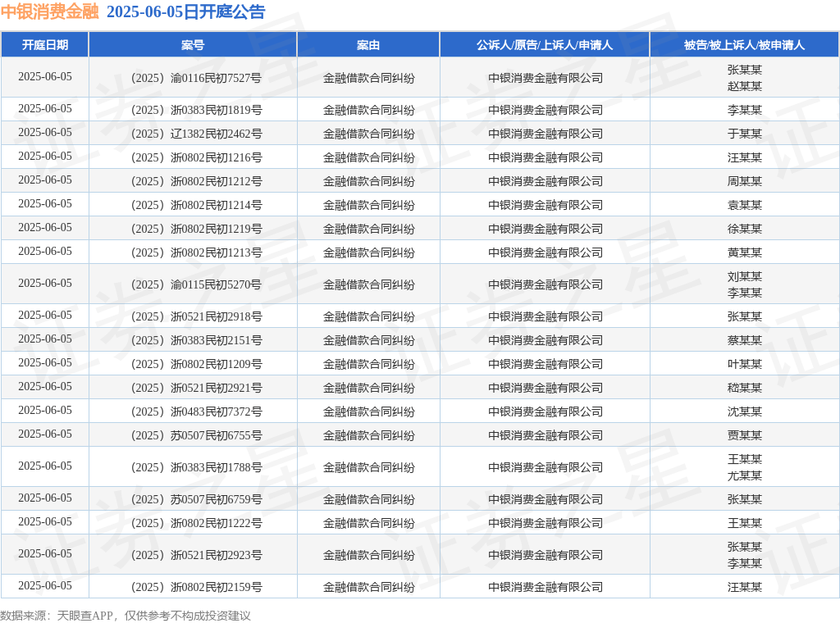Select case number (2025)浙0521民初2918号
The width and height of the screenshot is (840, 623).
(x=196, y=317)
